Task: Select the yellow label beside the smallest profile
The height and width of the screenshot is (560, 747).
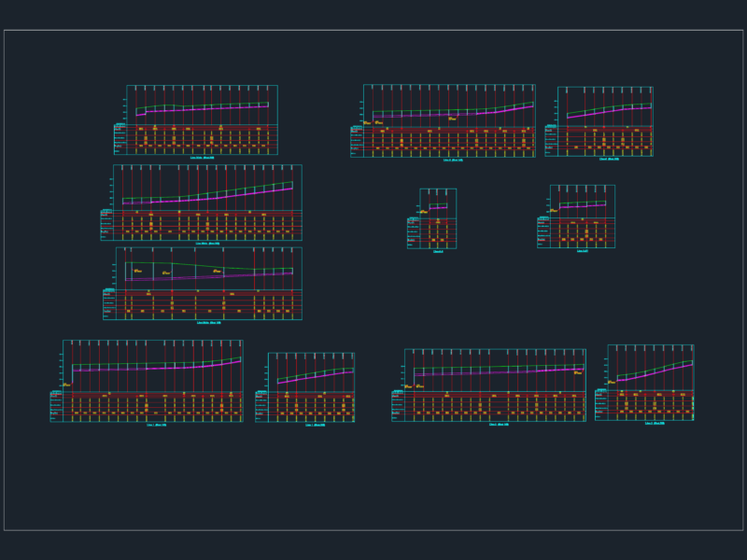Action: click(x=424, y=212)
